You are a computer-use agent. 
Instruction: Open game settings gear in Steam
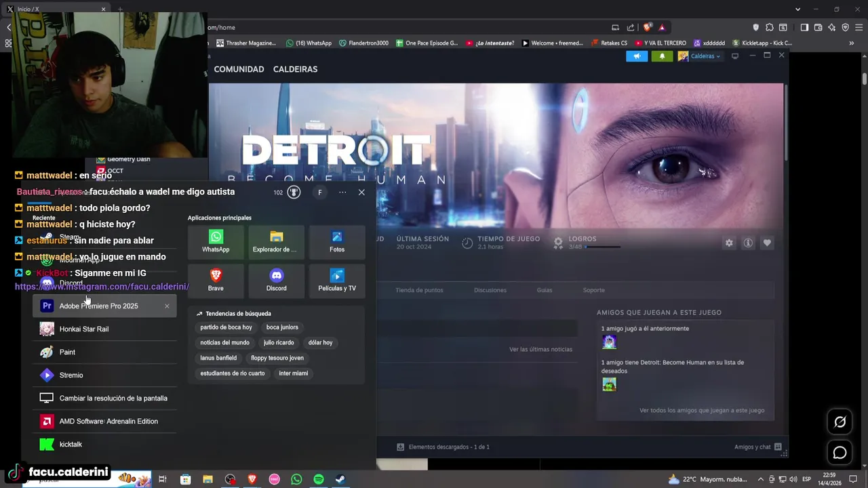729,243
